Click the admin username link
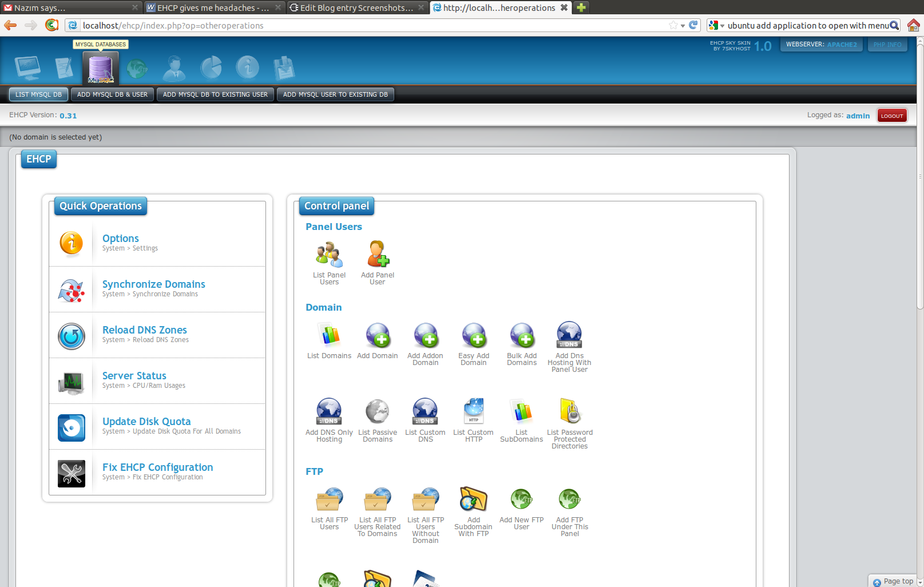This screenshot has width=924, height=587. click(858, 116)
